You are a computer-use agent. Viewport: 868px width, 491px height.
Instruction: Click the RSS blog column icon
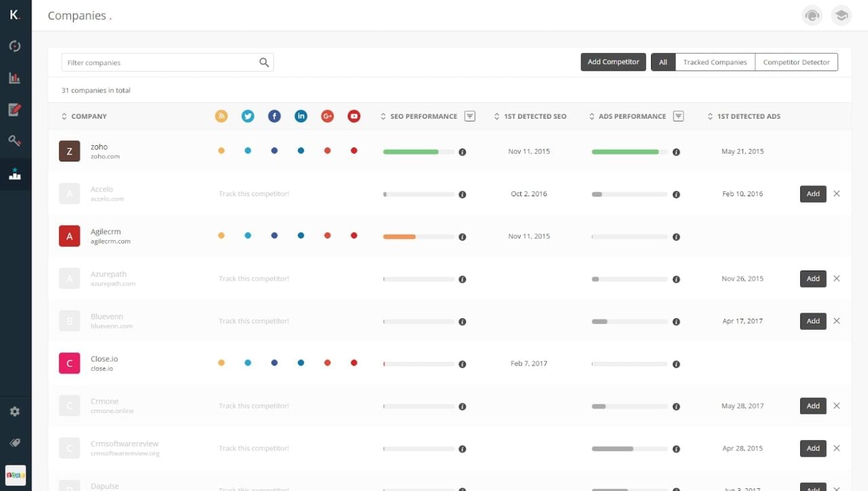tap(221, 116)
